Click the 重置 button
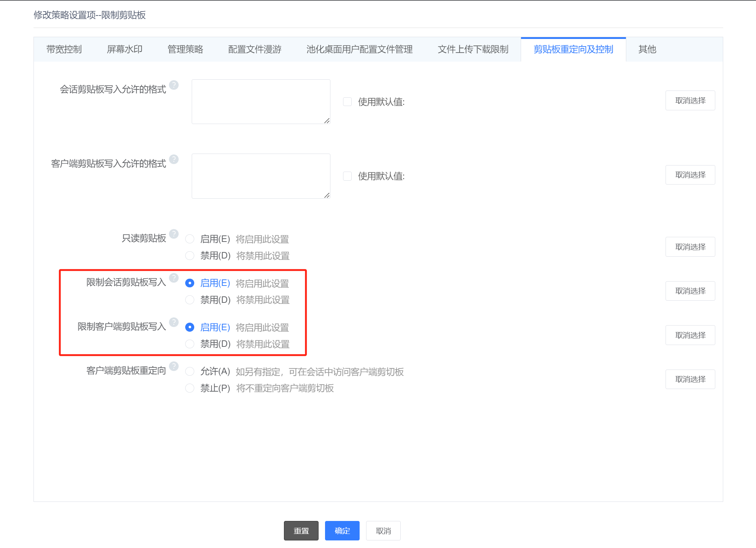This screenshot has width=756, height=548. click(301, 531)
